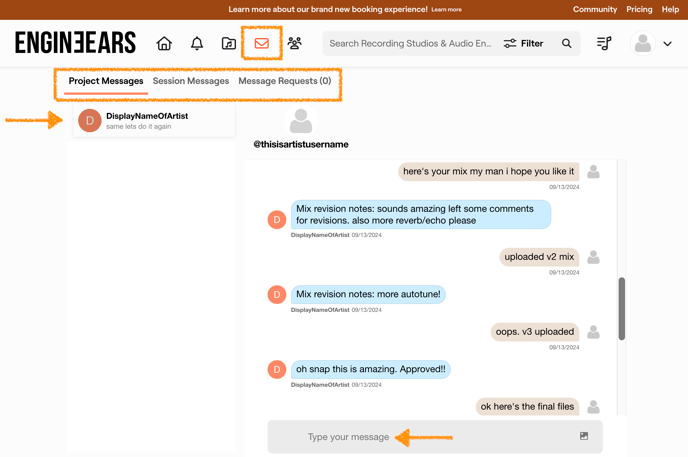
Task: Open the Message Requests (0) tab
Action: pyautogui.click(x=284, y=81)
